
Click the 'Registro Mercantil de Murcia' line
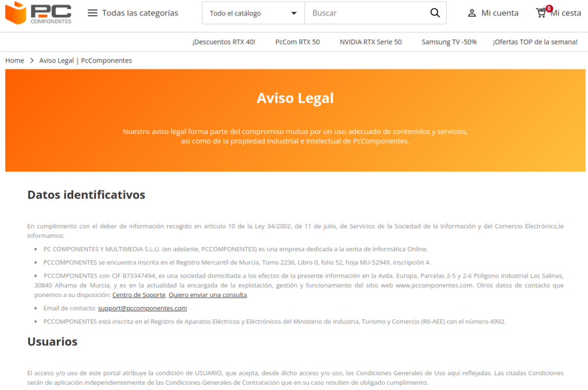237,262
